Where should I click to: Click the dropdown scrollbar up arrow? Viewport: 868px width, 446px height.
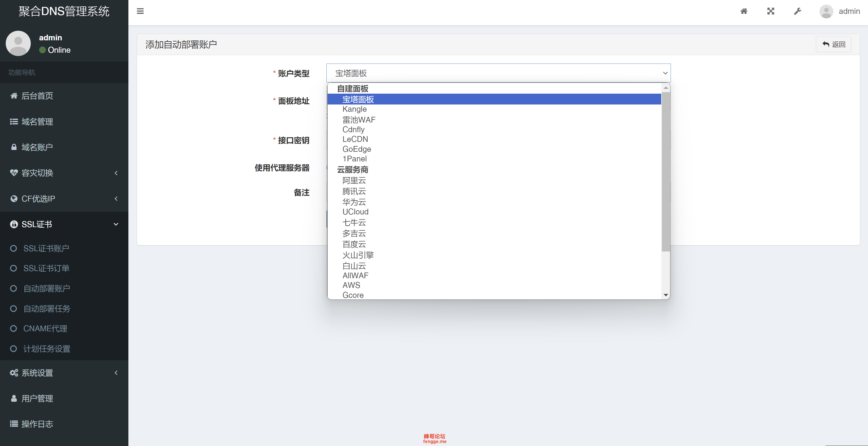666,88
